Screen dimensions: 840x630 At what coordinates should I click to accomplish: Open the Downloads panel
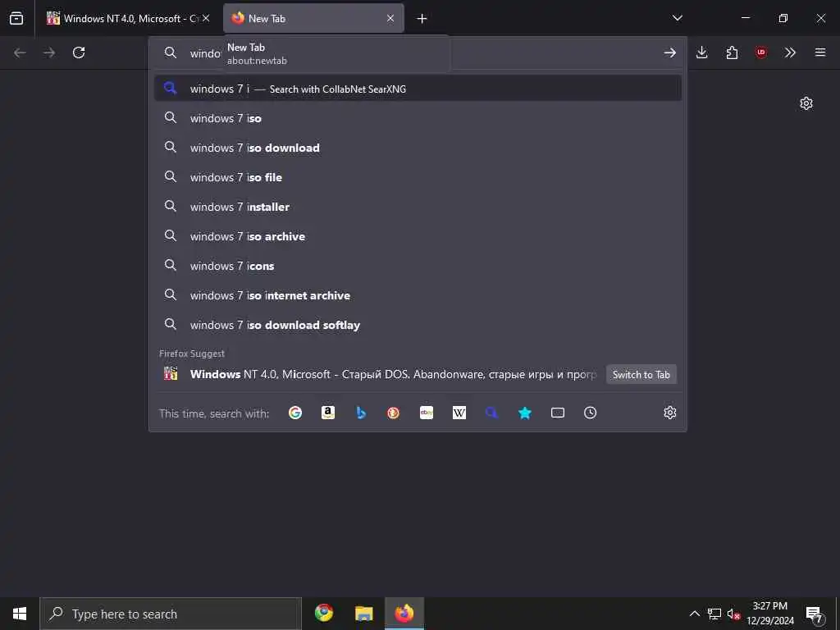click(702, 52)
